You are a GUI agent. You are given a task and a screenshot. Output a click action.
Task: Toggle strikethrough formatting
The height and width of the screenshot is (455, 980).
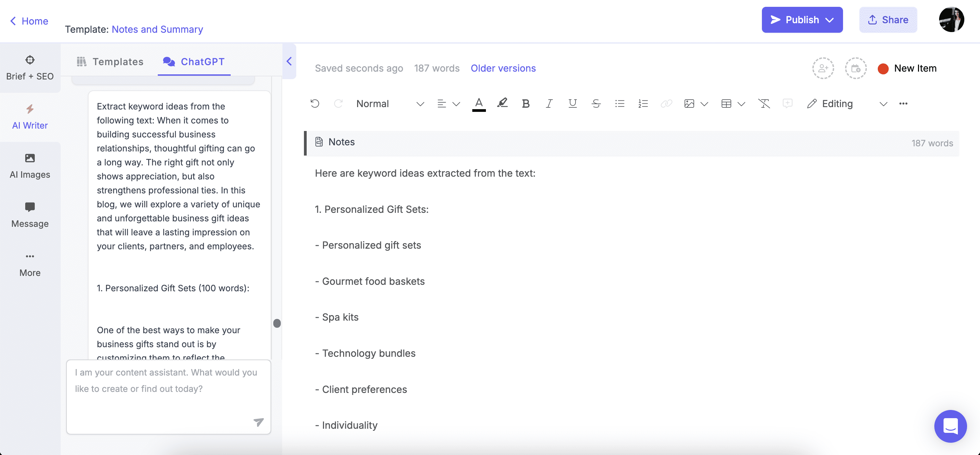pos(596,104)
